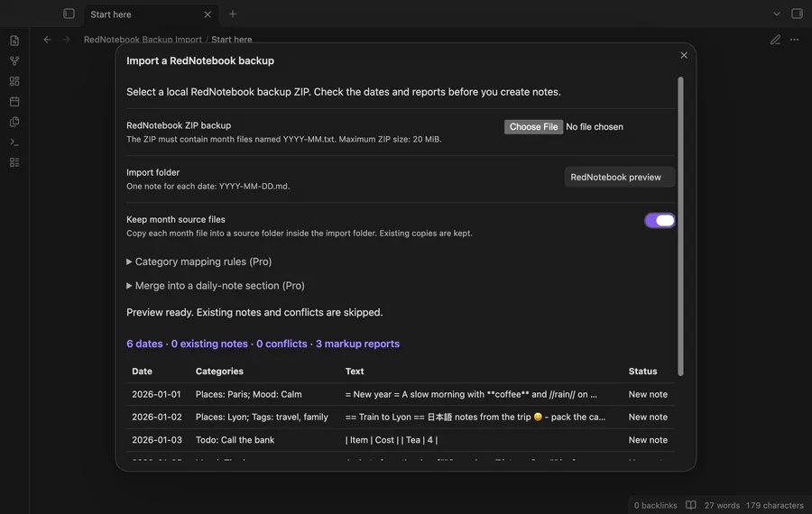The height and width of the screenshot is (514, 812).
Task: Expand Merge into a daily-note section (Pro)
Action: [216, 286]
